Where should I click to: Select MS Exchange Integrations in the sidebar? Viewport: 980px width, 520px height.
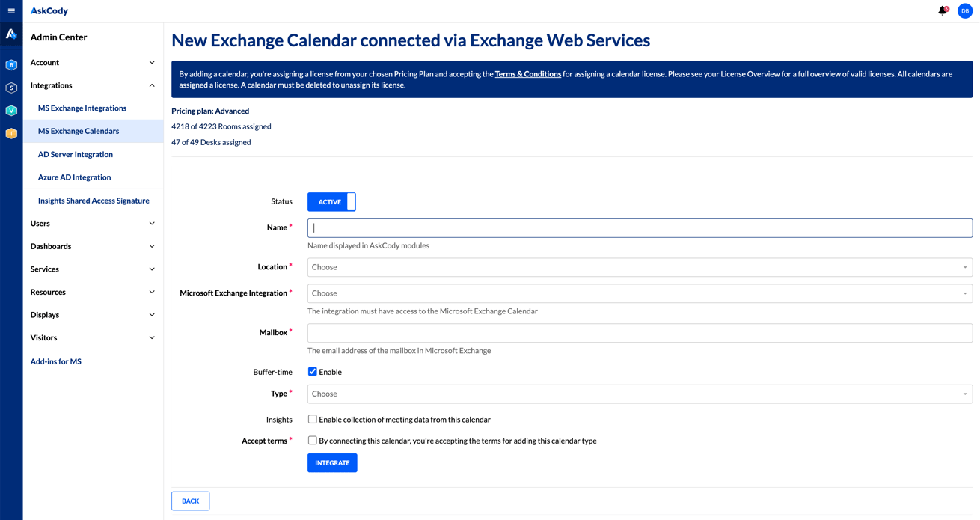(x=82, y=108)
